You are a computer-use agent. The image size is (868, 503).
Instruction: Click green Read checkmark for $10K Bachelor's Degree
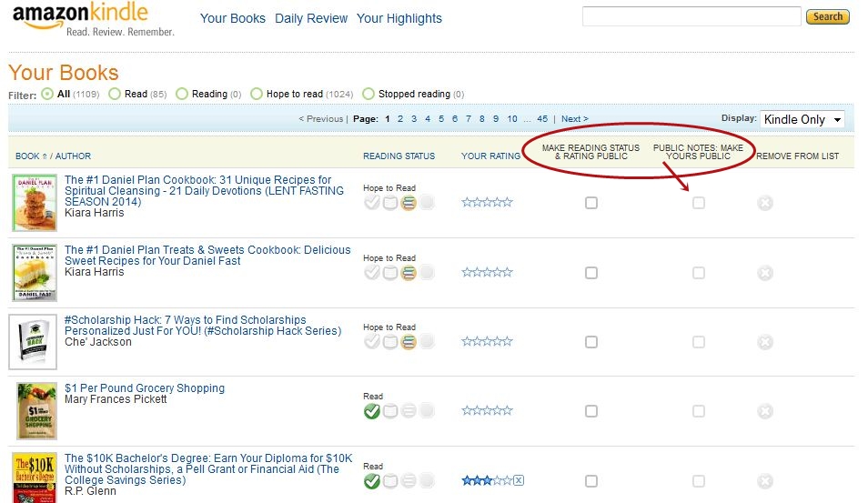tap(372, 481)
